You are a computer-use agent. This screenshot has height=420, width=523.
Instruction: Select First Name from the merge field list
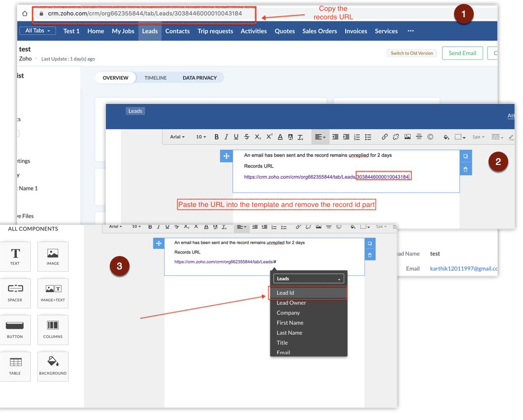point(308,323)
